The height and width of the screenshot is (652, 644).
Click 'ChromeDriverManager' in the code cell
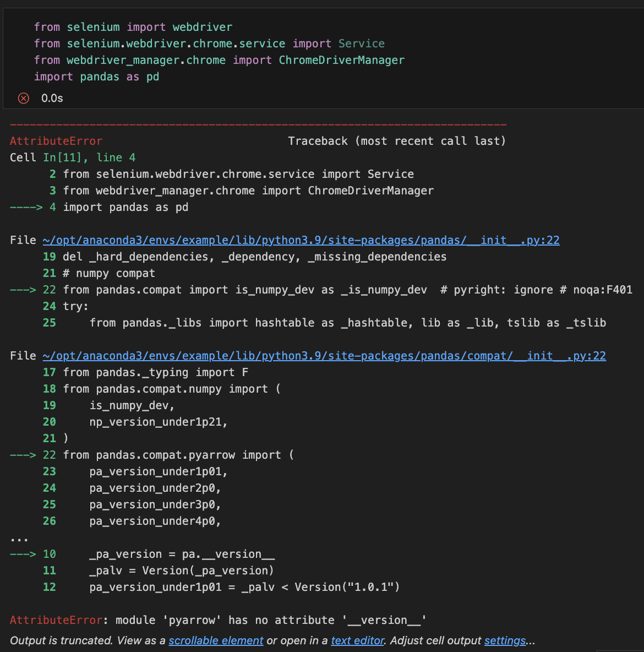341,60
